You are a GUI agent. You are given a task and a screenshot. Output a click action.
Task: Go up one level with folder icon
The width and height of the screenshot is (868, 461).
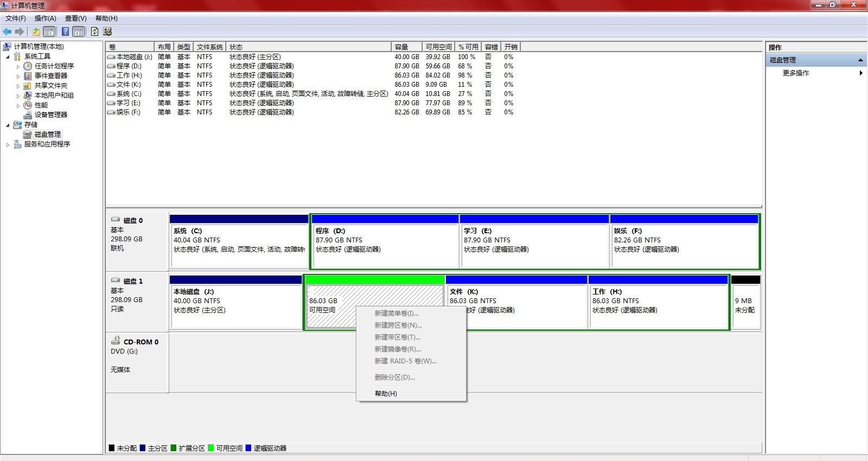tap(36, 31)
